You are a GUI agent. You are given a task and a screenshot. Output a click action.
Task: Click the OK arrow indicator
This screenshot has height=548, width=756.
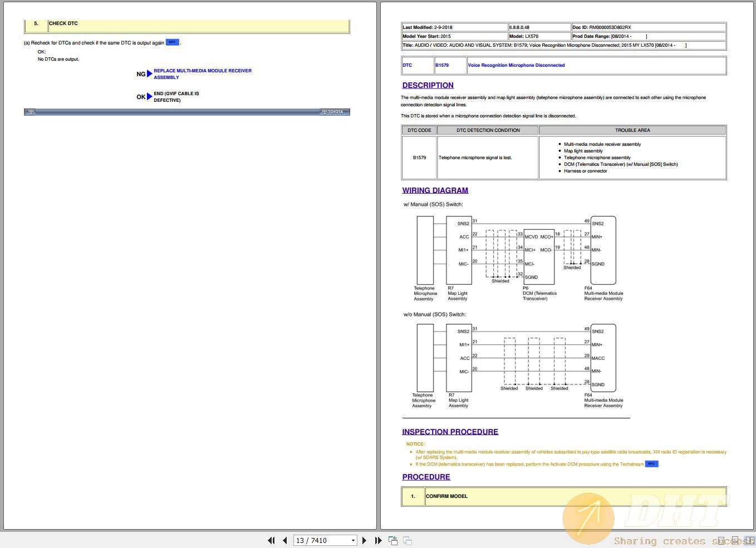149,97
